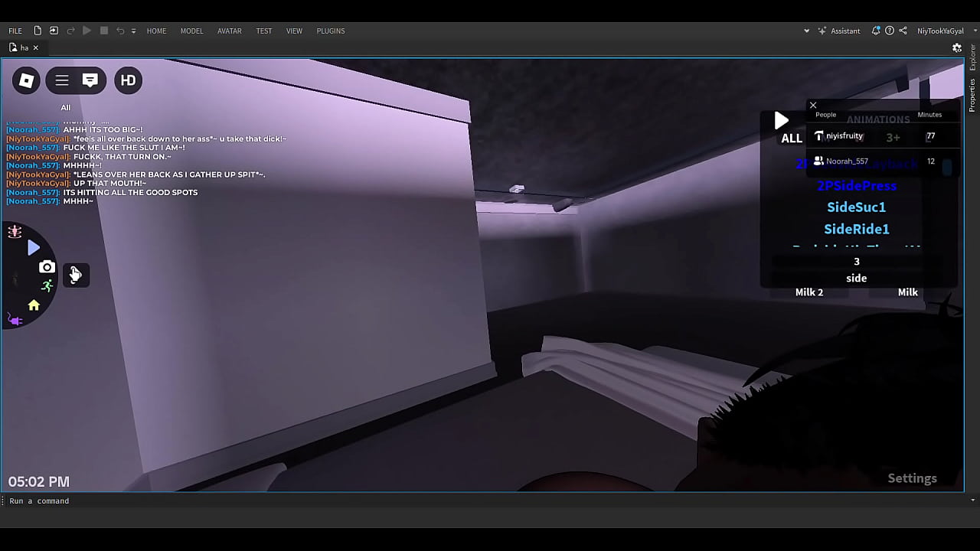Toggle the in-game chat window icon
The height and width of the screenshot is (551, 980).
tap(90, 80)
